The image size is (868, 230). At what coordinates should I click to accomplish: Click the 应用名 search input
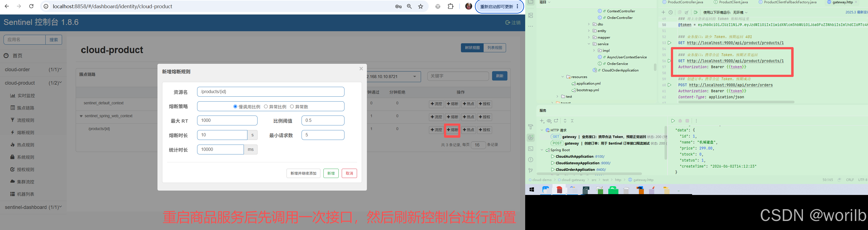pyautogui.click(x=25, y=40)
